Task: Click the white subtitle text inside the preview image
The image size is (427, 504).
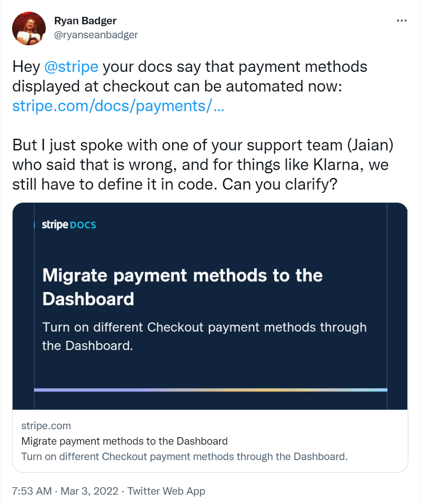Action: pyautogui.click(x=204, y=336)
